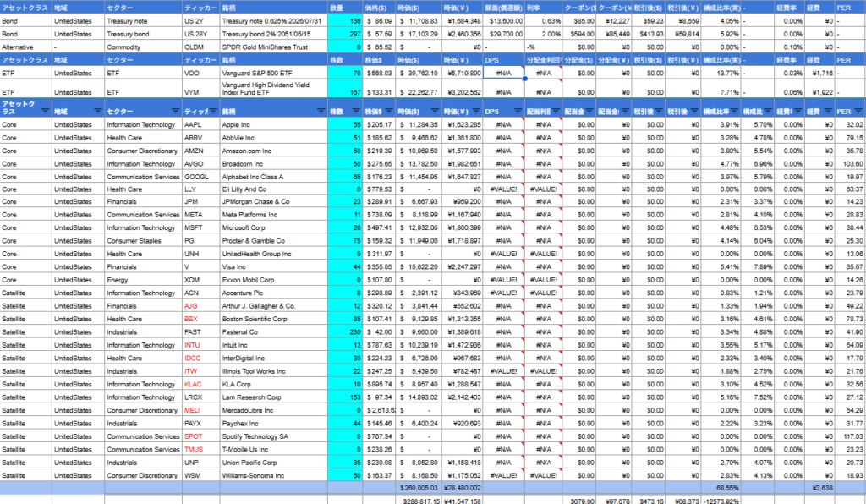Open the 経費率 filter icon in the stock header
The image size is (866, 504).
[x=798, y=111]
